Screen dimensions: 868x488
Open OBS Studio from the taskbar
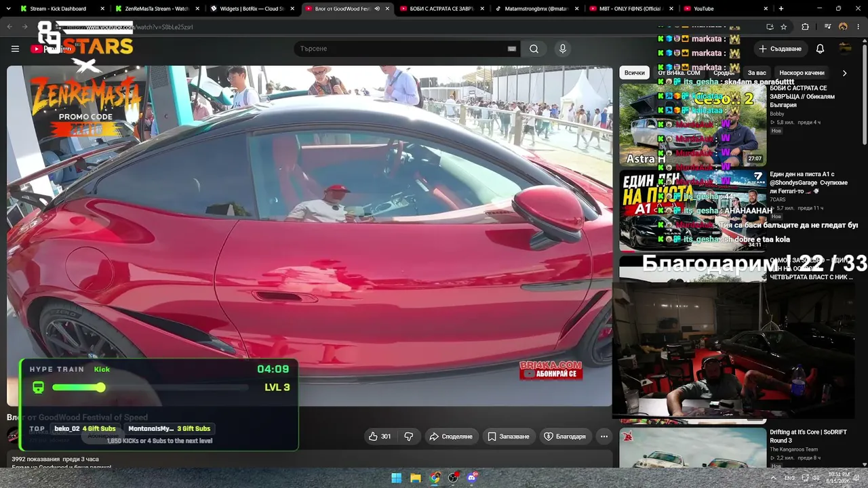pos(454,478)
